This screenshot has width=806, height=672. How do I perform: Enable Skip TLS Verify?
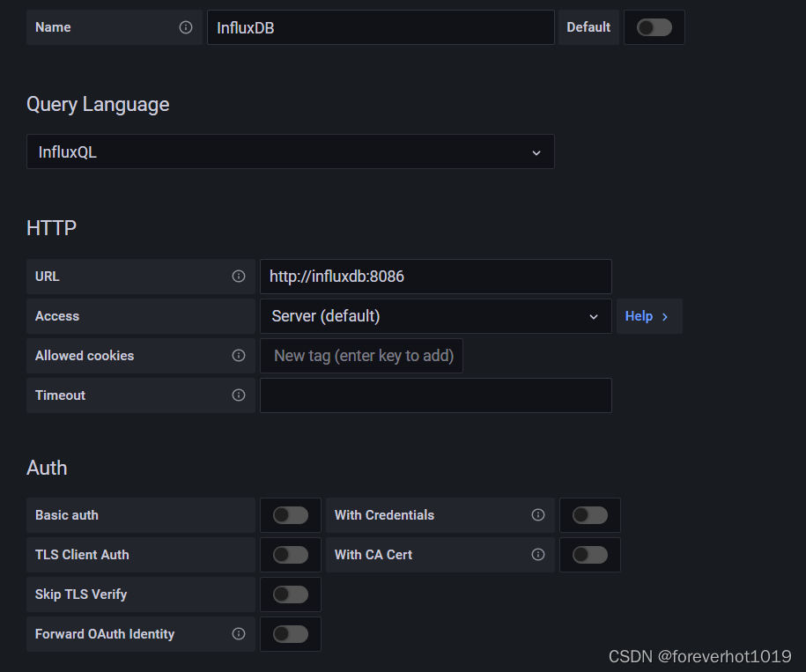[x=290, y=594]
